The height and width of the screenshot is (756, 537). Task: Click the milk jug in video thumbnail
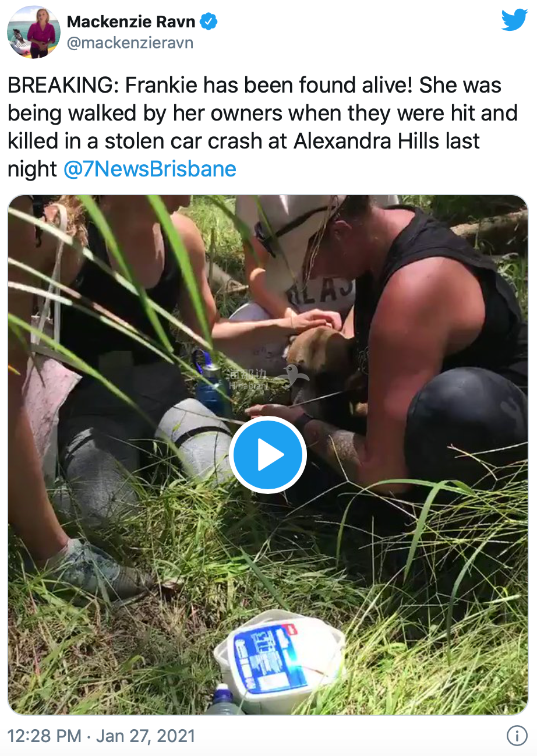click(x=280, y=659)
